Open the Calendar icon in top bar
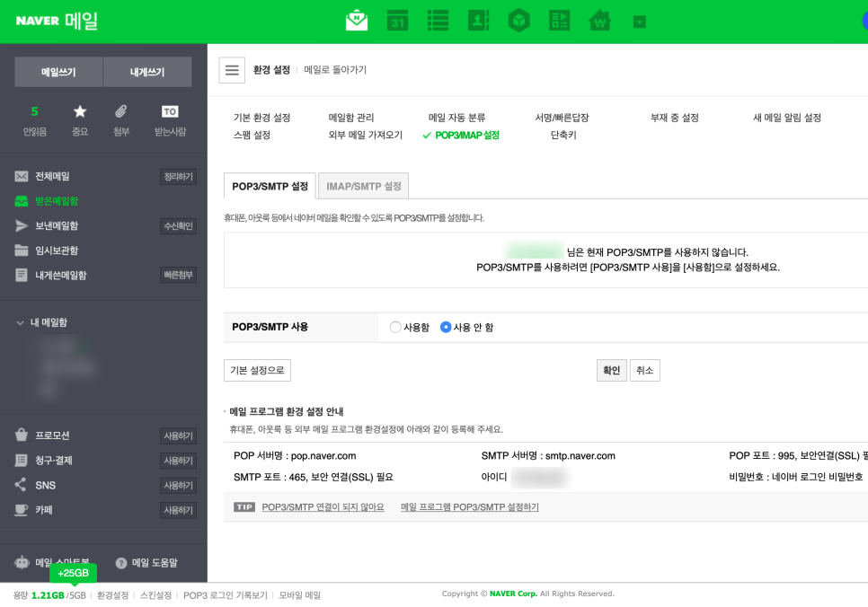868x607 pixels. pyautogui.click(x=397, y=21)
